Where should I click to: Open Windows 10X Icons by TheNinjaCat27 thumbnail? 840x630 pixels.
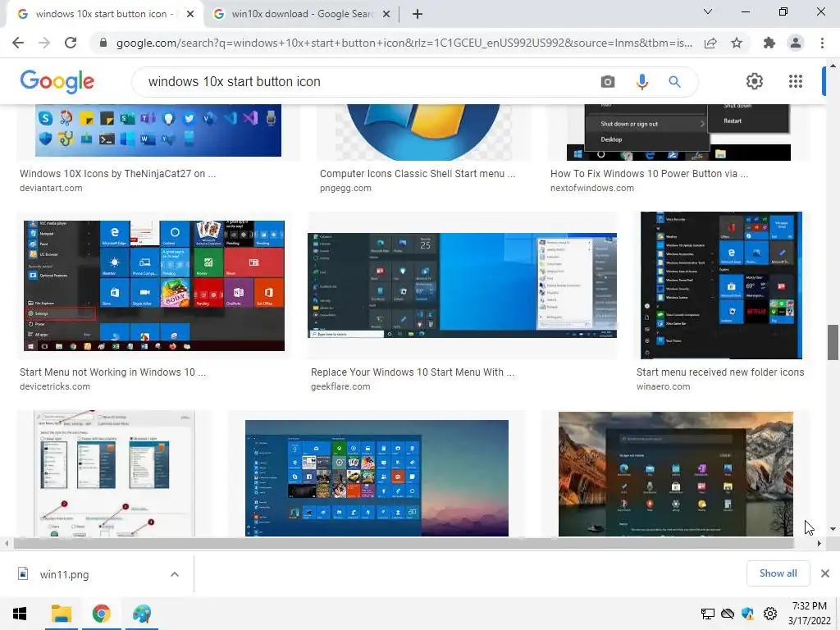[x=158, y=130]
